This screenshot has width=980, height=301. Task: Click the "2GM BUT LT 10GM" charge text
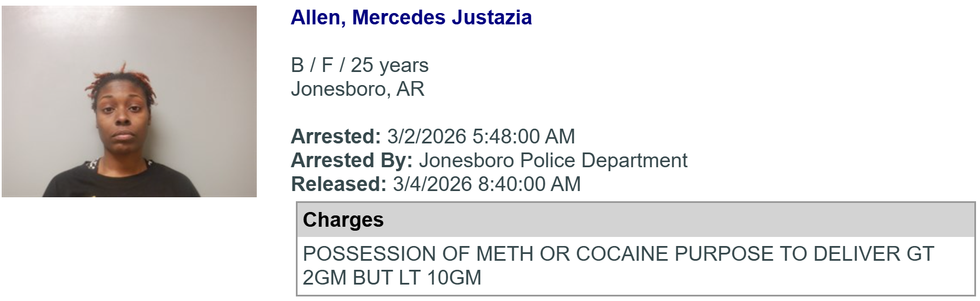(x=392, y=277)
